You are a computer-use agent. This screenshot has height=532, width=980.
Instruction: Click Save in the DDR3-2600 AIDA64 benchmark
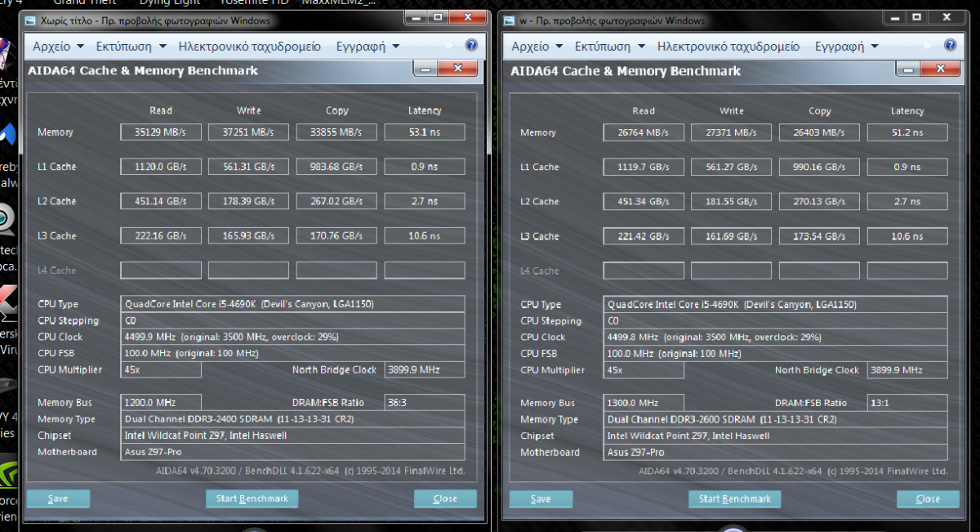(541, 499)
